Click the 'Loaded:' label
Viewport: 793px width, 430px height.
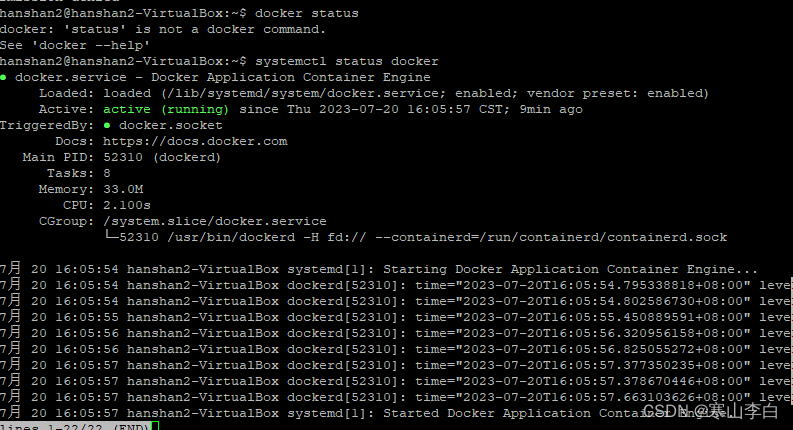[66, 94]
